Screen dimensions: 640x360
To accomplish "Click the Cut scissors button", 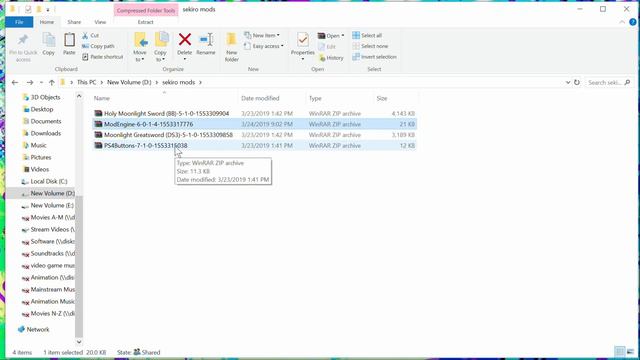I will tap(91, 36).
